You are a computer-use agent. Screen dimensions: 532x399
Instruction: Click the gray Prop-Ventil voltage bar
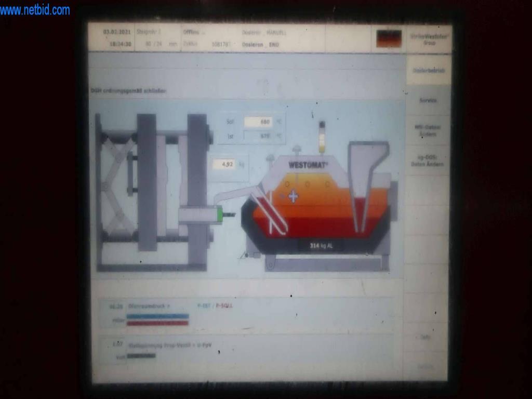pyautogui.click(x=141, y=356)
